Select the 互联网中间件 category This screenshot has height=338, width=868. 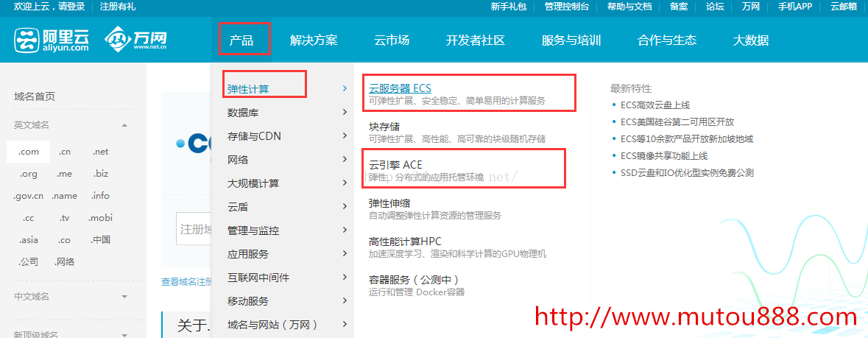258,278
